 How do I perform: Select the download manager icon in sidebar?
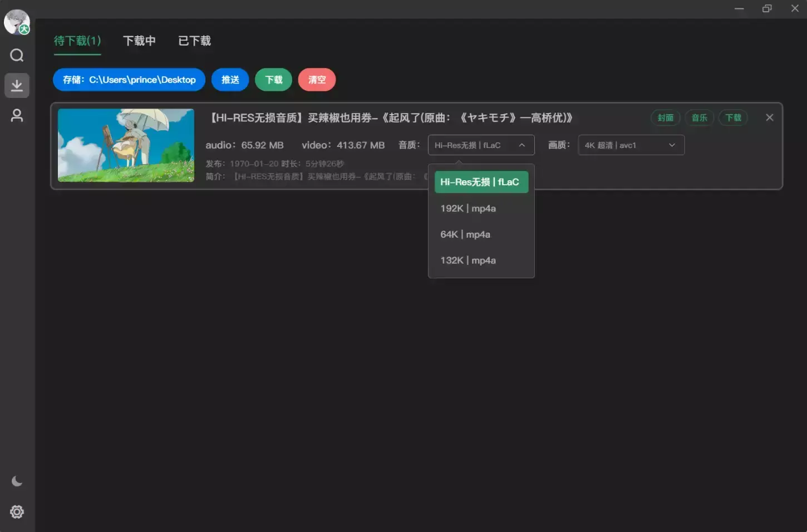click(17, 85)
